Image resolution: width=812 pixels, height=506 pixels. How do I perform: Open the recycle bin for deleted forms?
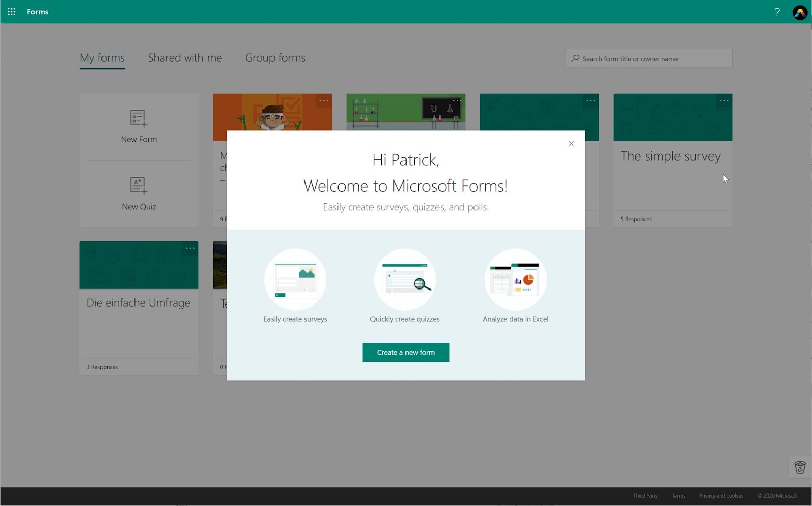(800, 467)
